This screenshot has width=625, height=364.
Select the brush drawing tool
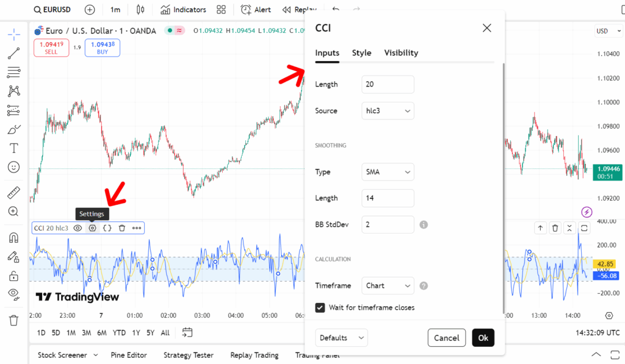13,129
